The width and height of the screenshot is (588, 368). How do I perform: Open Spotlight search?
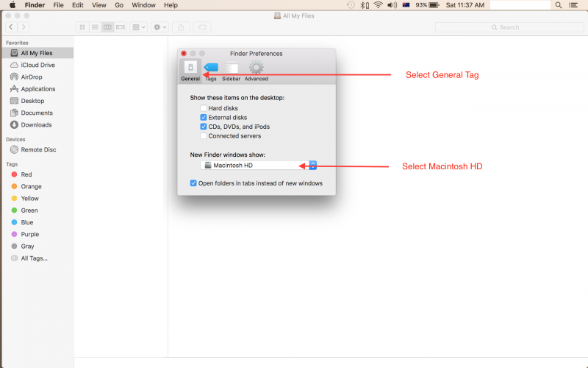pyautogui.click(x=559, y=5)
